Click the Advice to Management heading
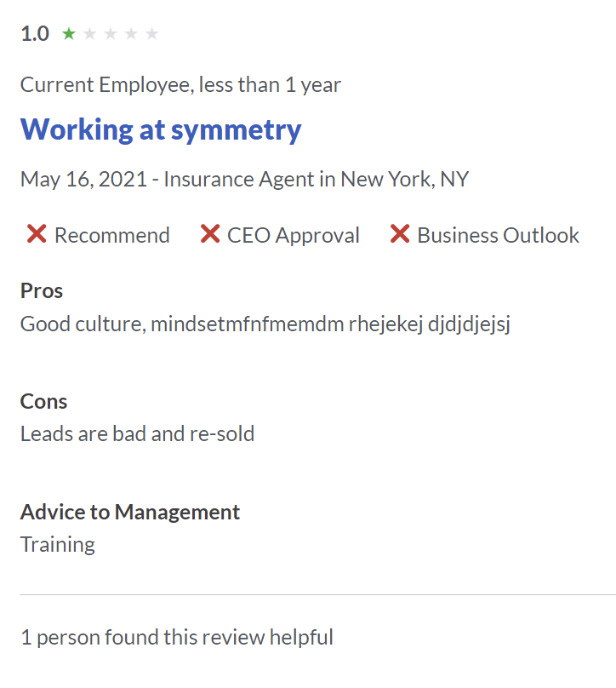Viewport: 616px width, 688px height. coord(130,512)
